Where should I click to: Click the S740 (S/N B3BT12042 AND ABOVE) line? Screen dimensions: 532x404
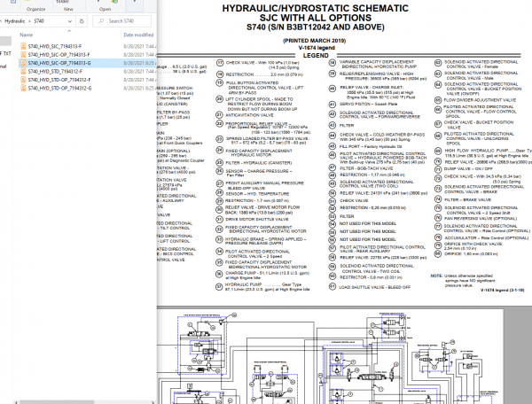(316, 27)
